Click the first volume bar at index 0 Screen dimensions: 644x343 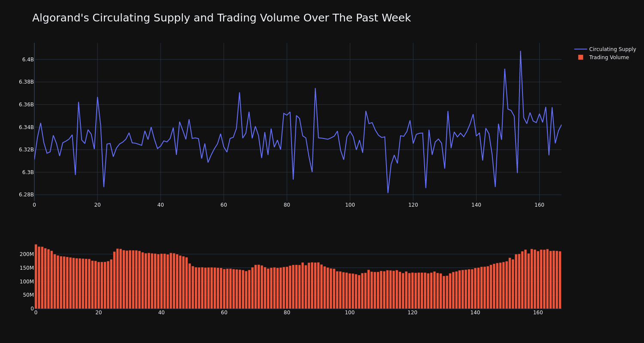[x=36, y=277]
